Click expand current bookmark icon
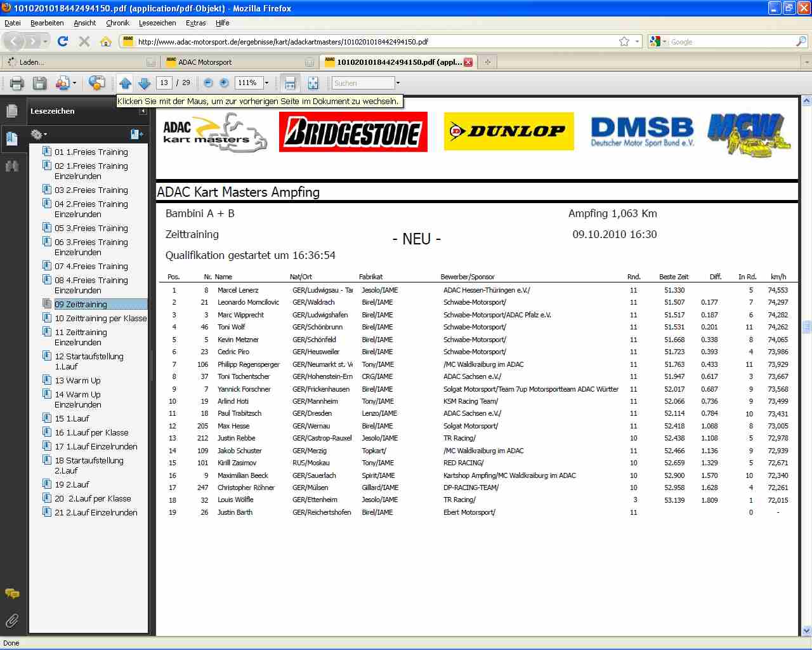Image resolution: width=812 pixels, height=650 pixels. 136,135
